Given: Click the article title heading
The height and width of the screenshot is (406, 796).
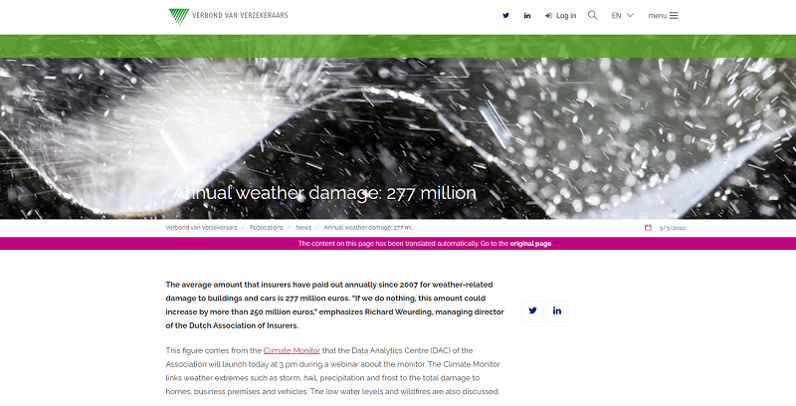Looking at the screenshot, I should [324, 193].
